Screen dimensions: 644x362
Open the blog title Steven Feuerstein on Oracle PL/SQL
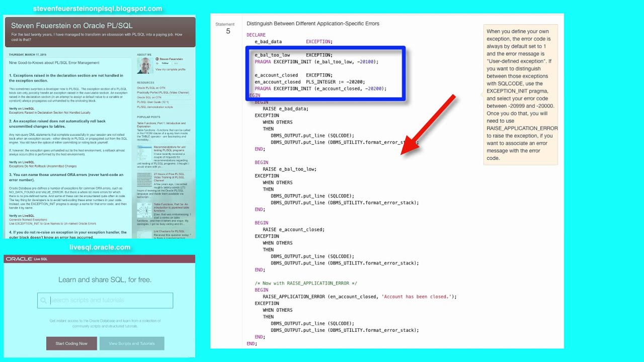coord(72,26)
